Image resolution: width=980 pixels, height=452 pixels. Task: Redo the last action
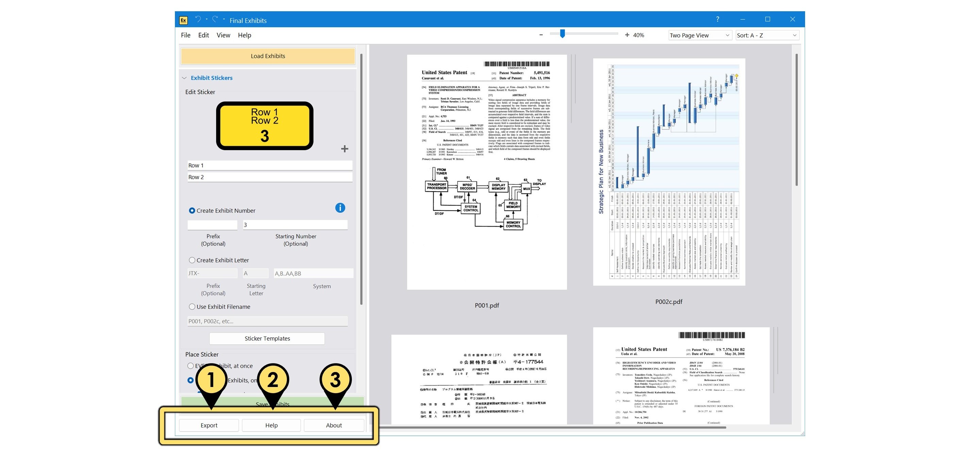coord(215,19)
